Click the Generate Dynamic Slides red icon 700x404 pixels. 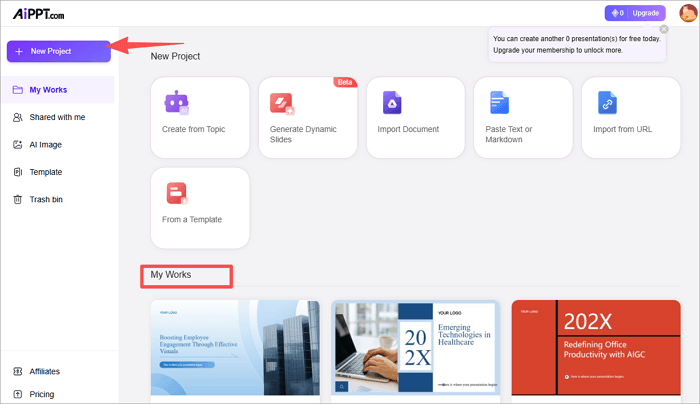(x=282, y=104)
